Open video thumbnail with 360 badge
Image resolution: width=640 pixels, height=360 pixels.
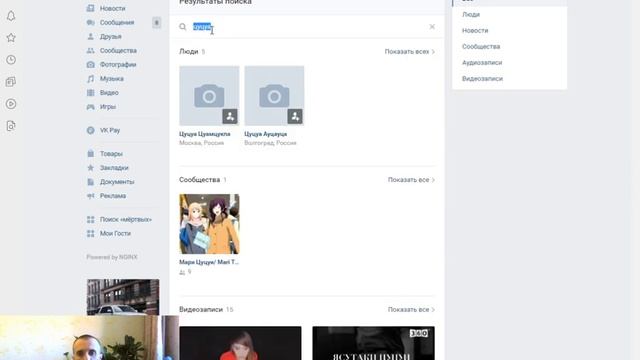click(373, 343)
